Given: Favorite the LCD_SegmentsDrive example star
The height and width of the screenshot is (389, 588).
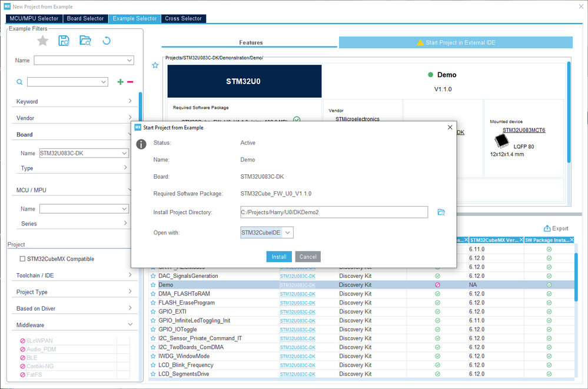Looking at the screenshot, I should point(153,374).
